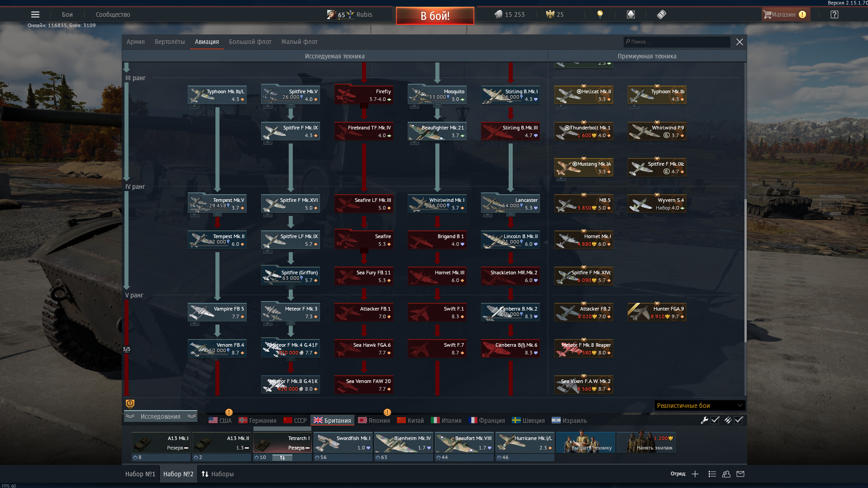Open the Бои top menu
Screen dimensions: 868x488
pos(67,14)
